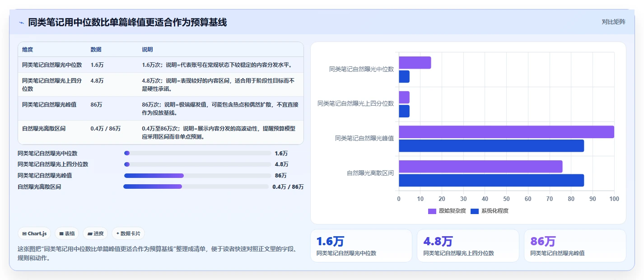Click the 0.4万 / 86万 value beside progress bar
644x280 pixels.
click(x=288, y=187)
